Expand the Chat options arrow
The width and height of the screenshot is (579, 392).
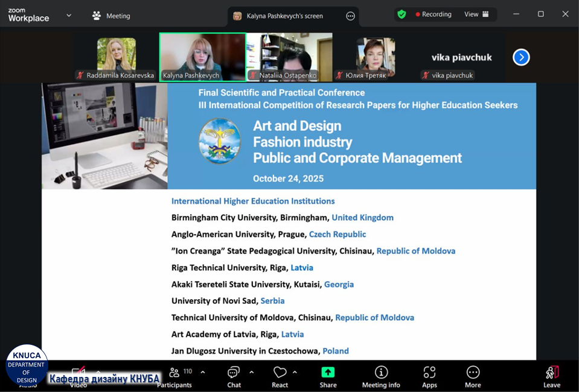[x=252, y=372]
